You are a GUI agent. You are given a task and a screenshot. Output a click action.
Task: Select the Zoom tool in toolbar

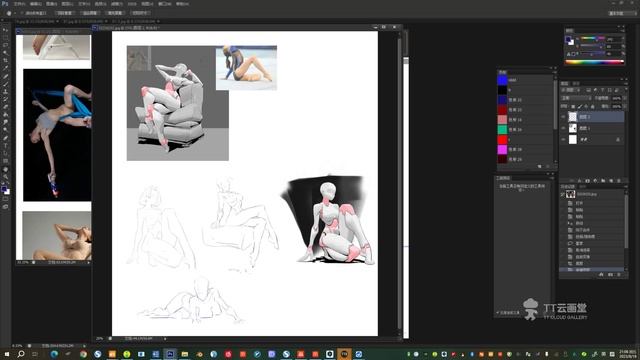(x=6, y=177)
